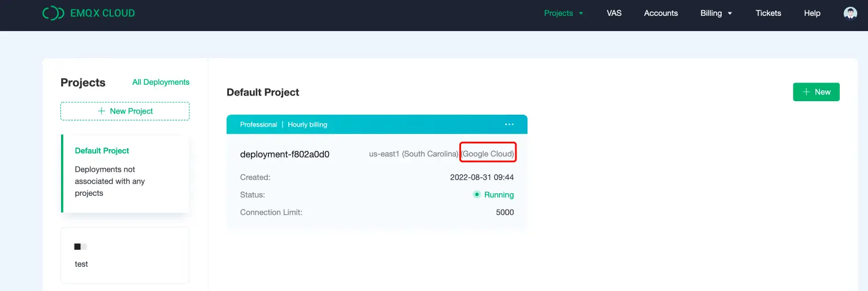Image resolution: width=868 pixels, height=291 pixels.
Task: Click the EMQX Cloud logo
Action: (x=89, y=13)
